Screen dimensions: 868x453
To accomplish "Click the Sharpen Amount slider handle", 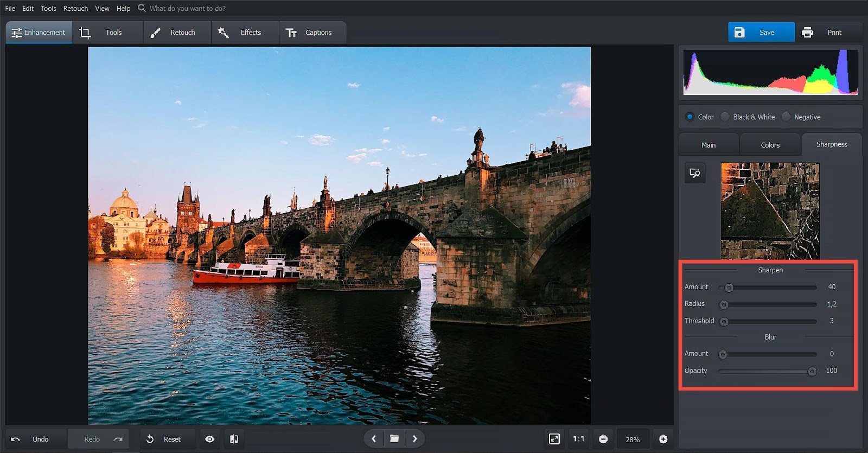I will pos(729,288).
